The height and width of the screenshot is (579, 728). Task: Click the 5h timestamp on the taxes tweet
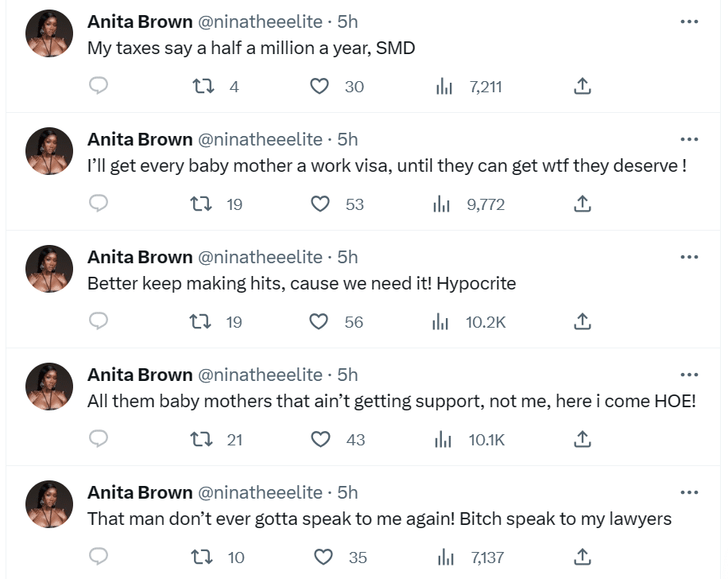pos(347,21)
